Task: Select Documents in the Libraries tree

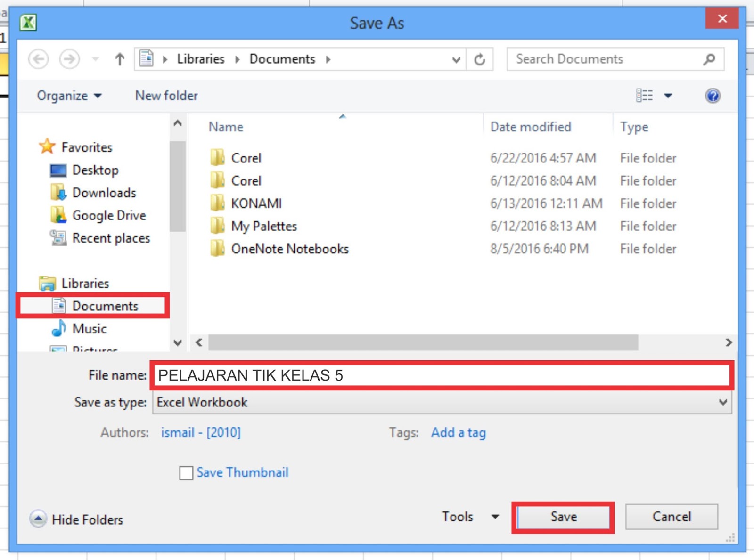Action: coord(105,306)
